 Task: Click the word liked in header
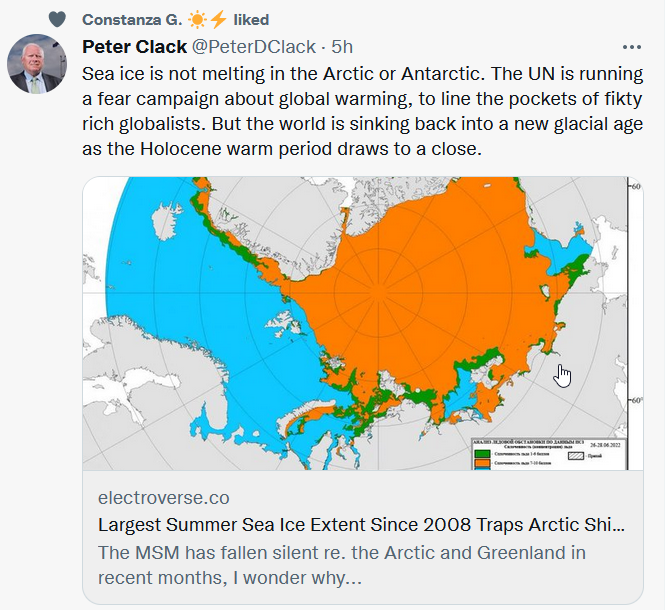coord(251,20)
